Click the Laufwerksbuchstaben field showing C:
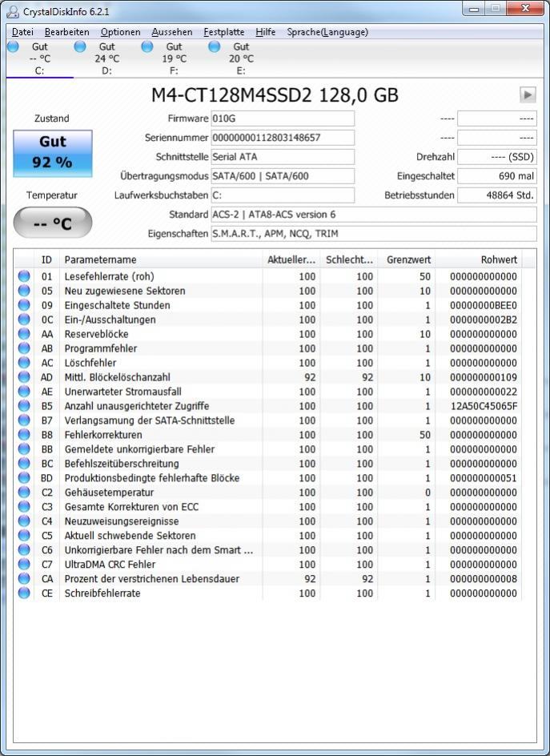 click(x=283, y=195)
